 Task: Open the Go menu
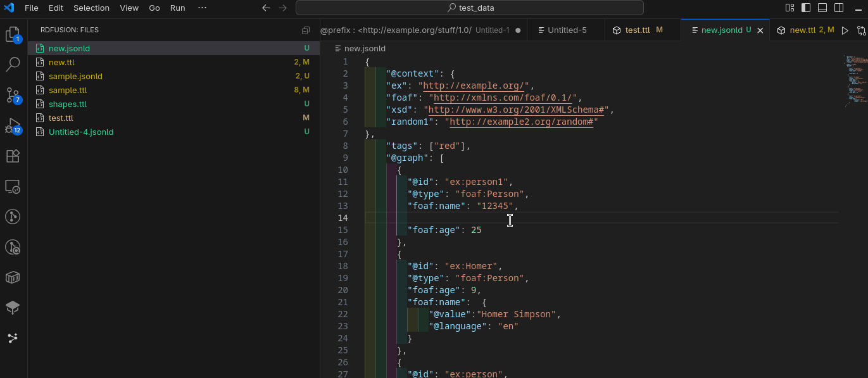pos(154,8)
